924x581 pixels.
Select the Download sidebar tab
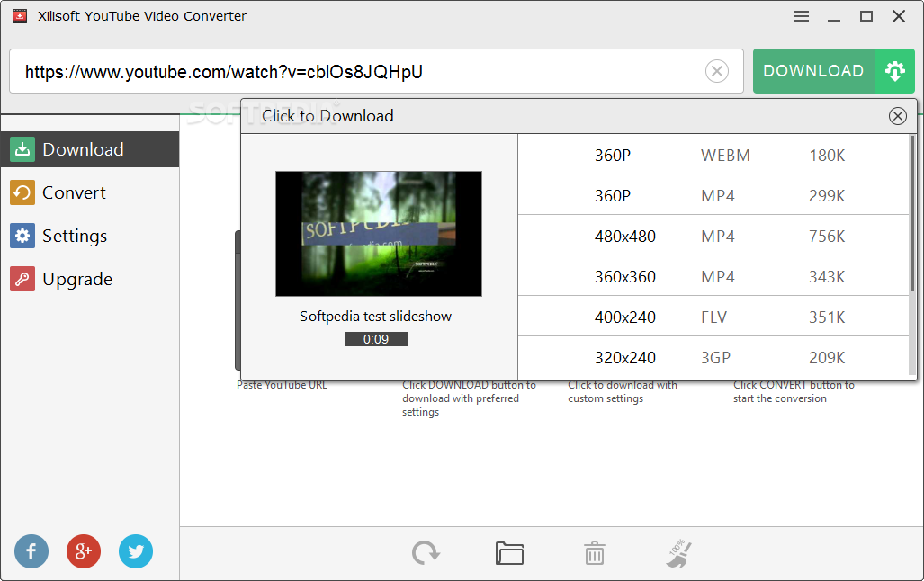90,149
